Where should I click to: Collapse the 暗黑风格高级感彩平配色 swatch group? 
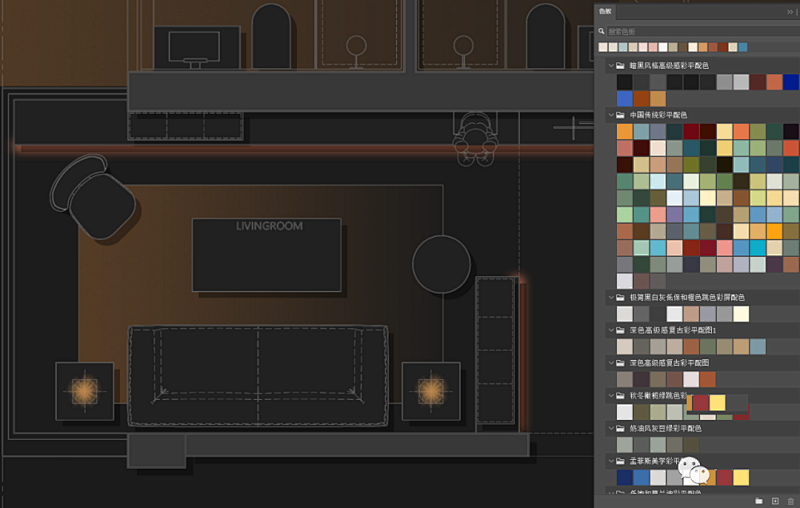pos(609,65)
